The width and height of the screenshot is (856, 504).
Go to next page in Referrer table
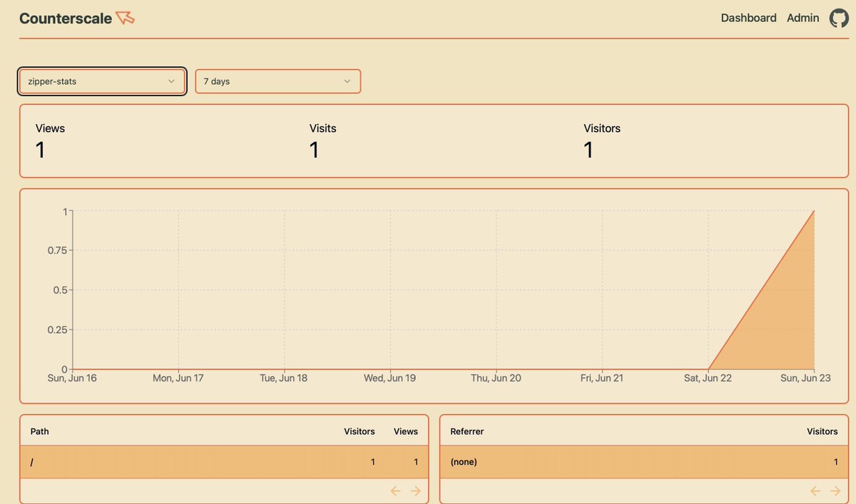(x=835, y=490)
